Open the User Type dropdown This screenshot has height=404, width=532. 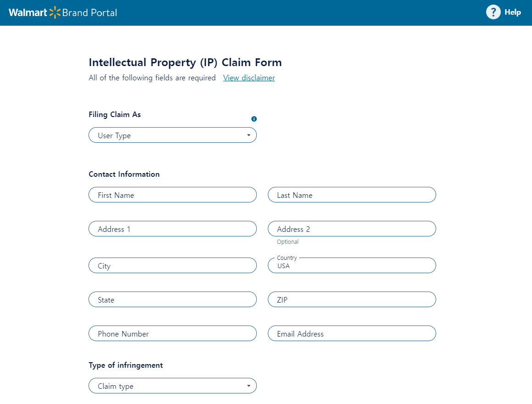pyautogui.click(x=172, y=135)
